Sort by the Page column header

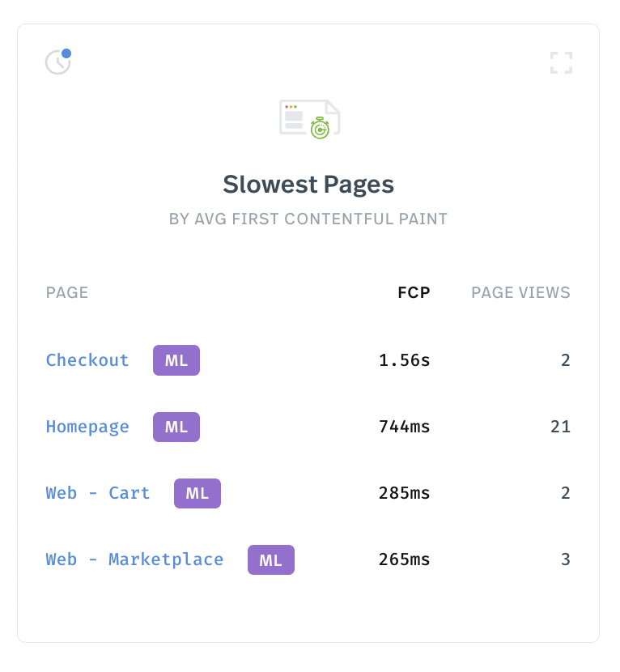(x=67, y=293)
